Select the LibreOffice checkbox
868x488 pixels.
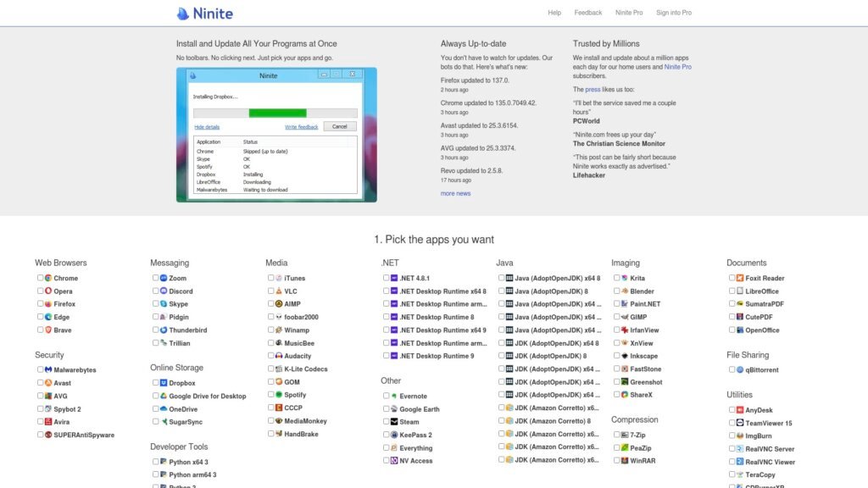732,291
